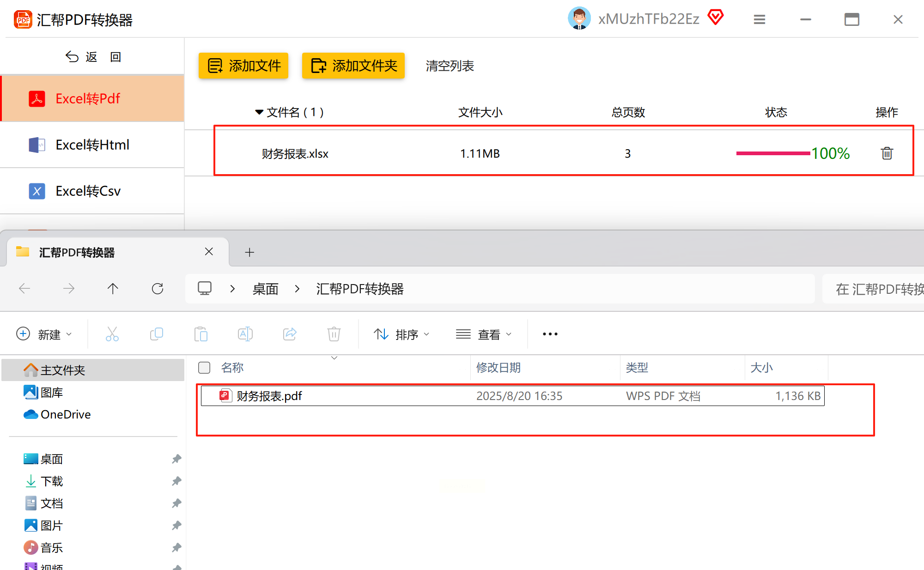Click 清空列表 to clear list
This screenshot has height=570, width=924.
tap(450, 66)
